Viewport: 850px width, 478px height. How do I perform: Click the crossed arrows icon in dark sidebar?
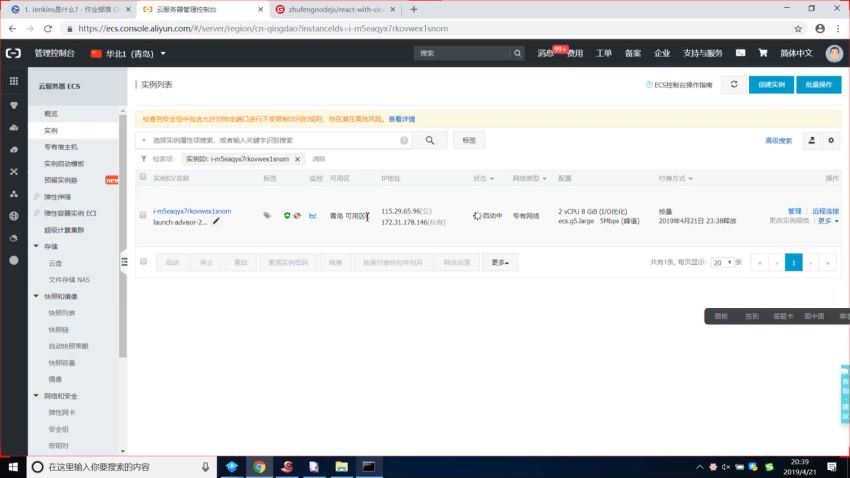[14, 172]
